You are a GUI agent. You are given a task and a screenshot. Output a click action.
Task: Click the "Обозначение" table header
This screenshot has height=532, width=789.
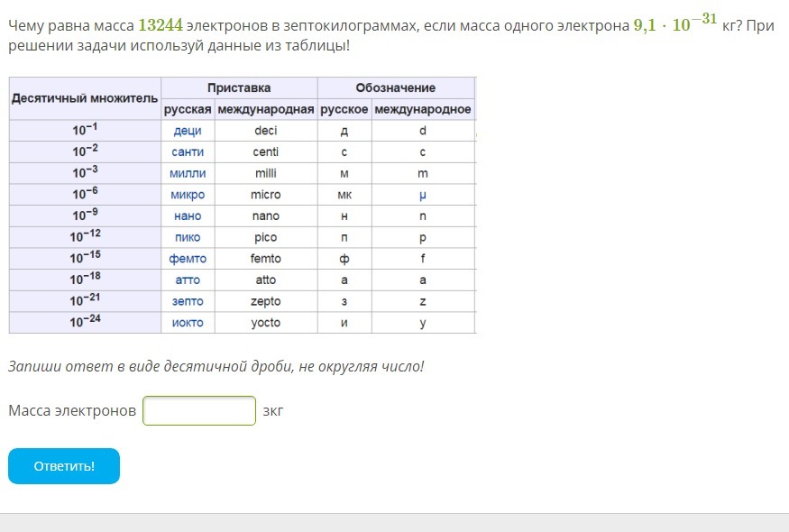click(395, 88)
